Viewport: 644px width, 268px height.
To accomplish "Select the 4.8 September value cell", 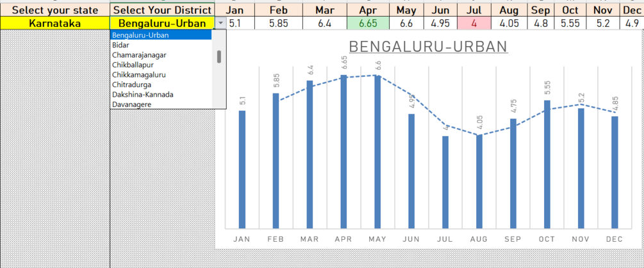I will point(541,24).
